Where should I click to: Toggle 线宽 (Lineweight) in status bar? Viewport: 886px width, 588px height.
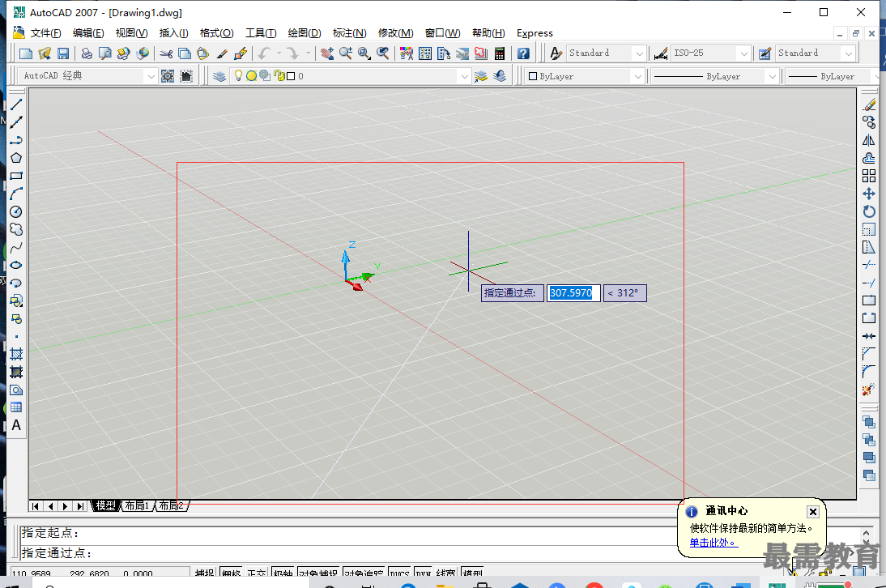[x=445, y=572]
